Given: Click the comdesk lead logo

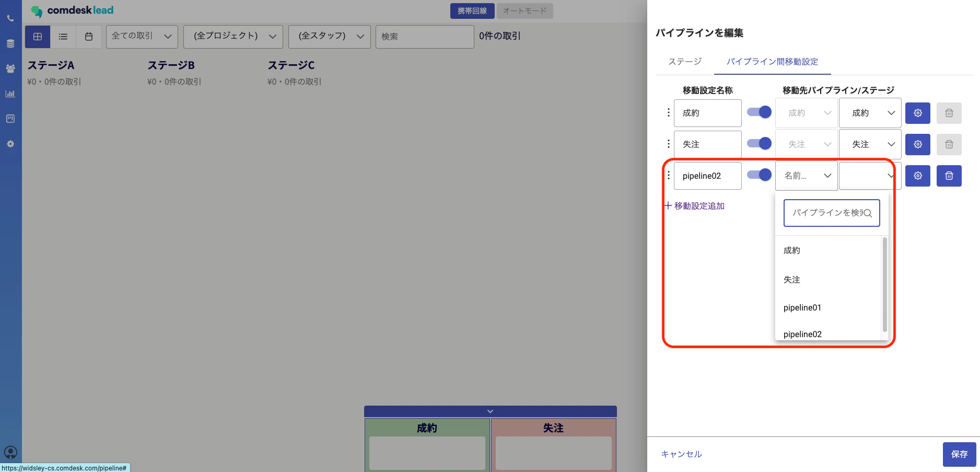Looking at the screenshot, I should click(72, 10).
